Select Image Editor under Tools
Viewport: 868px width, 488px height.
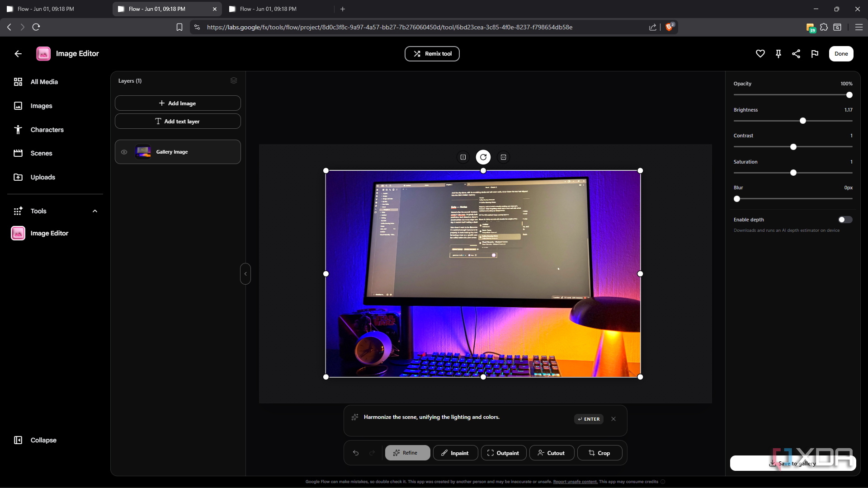[x=40, y=233]
